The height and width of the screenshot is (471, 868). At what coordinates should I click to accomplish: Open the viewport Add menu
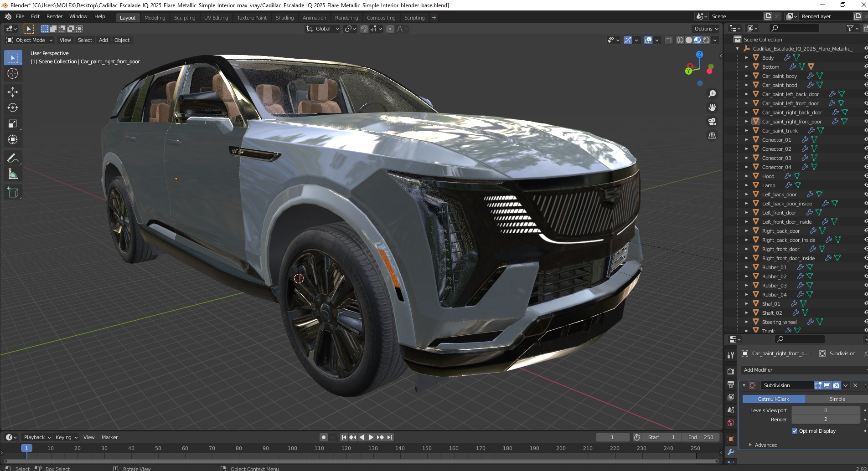pyautogui.click(x=103, y=40)
